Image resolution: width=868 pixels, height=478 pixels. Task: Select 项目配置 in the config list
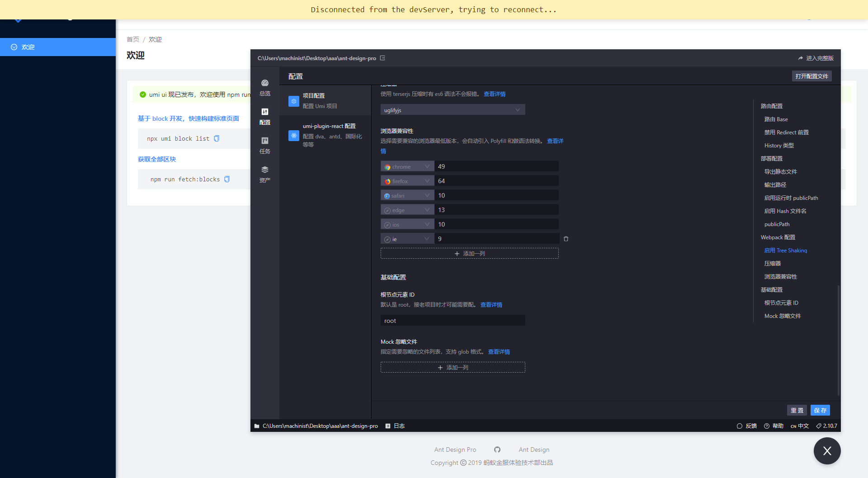pos(325,101)
